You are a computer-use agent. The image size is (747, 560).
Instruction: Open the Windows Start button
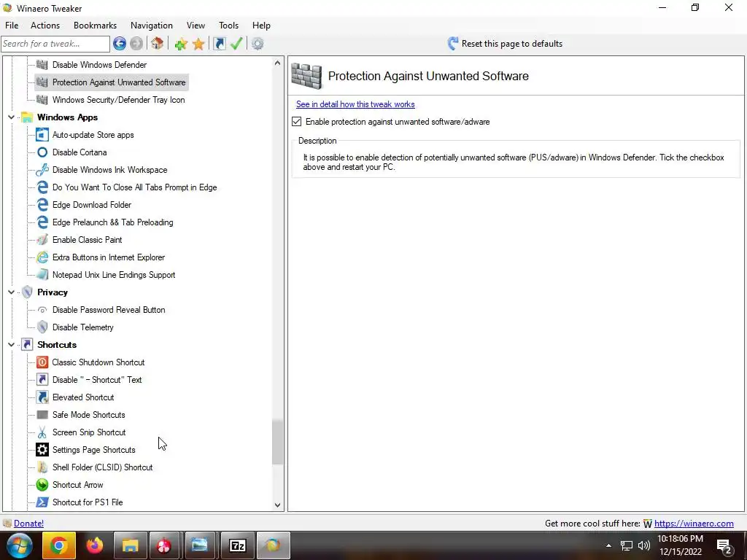[19, 545]
